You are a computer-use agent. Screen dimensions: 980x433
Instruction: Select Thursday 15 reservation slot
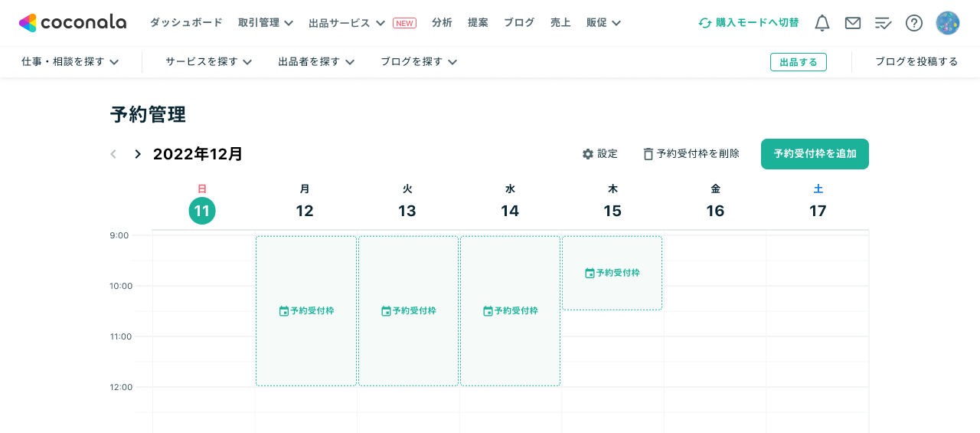pos(612,273)
